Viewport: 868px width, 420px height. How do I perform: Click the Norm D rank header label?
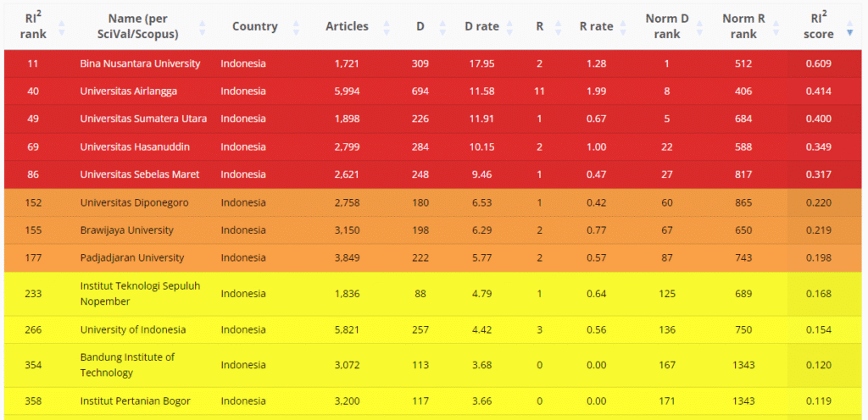tap(667, 26)
